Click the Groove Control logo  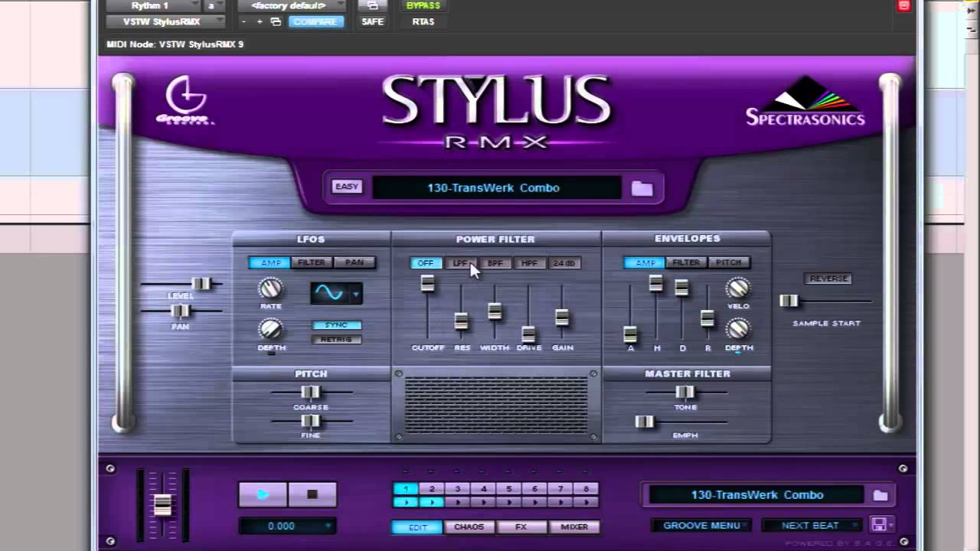coord(185,100)
